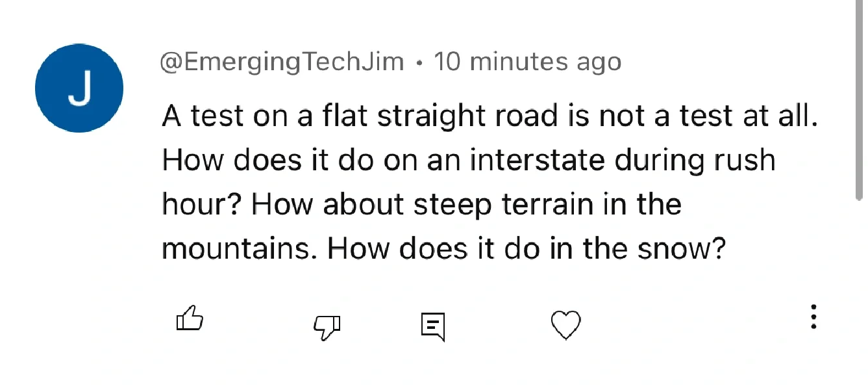Open the @EmergingTechJim channel link
868x390 pixels.
click(x=282, y=62)
